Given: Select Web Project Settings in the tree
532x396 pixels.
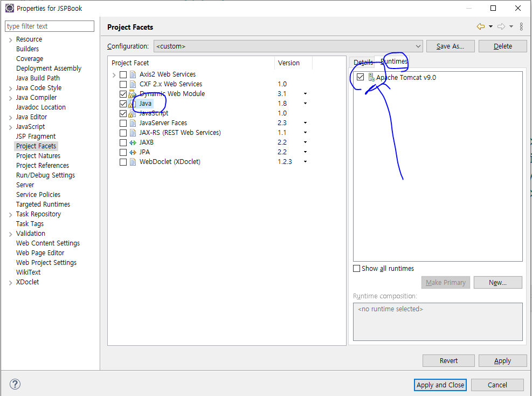Looking at the screenshot, I should pyautogui.click(x=46, y=263).
